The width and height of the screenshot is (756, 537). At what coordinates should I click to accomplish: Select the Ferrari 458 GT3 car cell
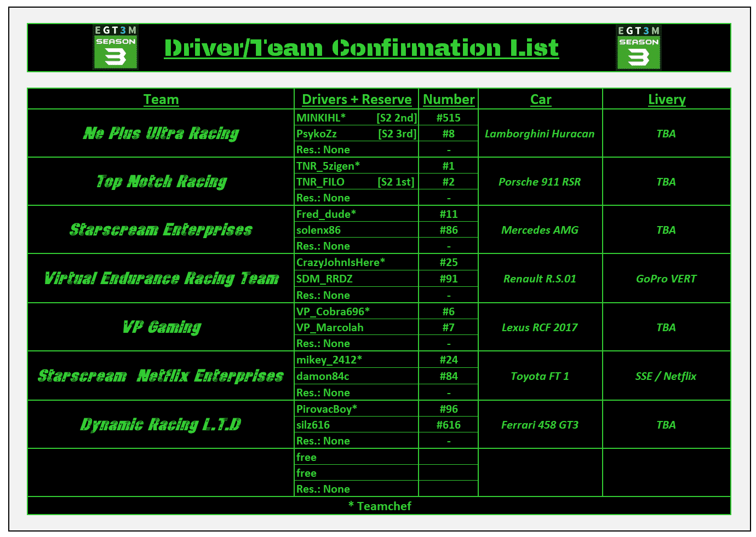(x=541, y=425)
